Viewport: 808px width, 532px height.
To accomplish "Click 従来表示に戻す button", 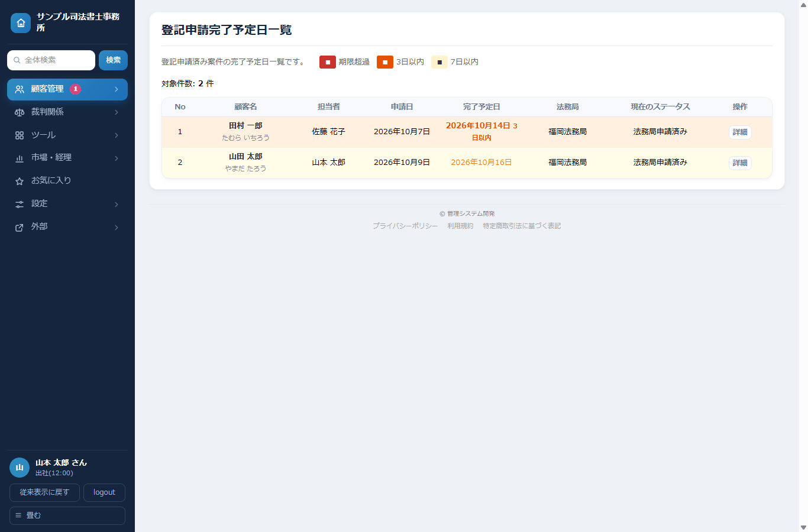I will pos(44,492).
